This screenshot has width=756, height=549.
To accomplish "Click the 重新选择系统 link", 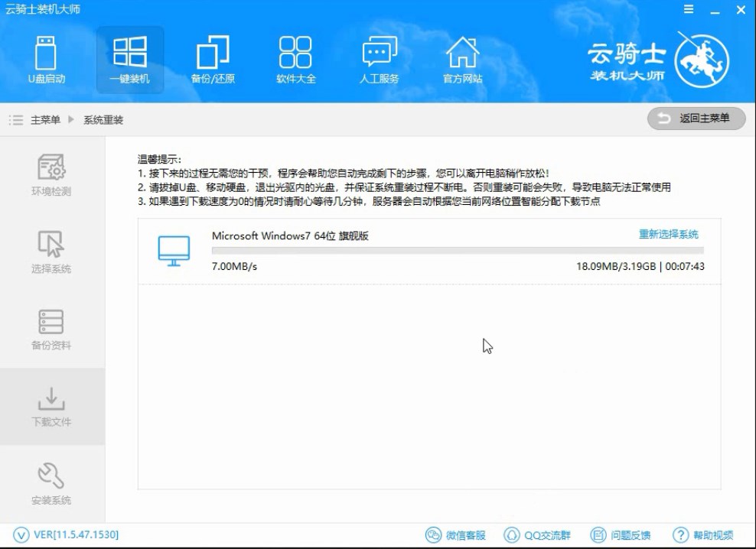I will pos(668,235).
